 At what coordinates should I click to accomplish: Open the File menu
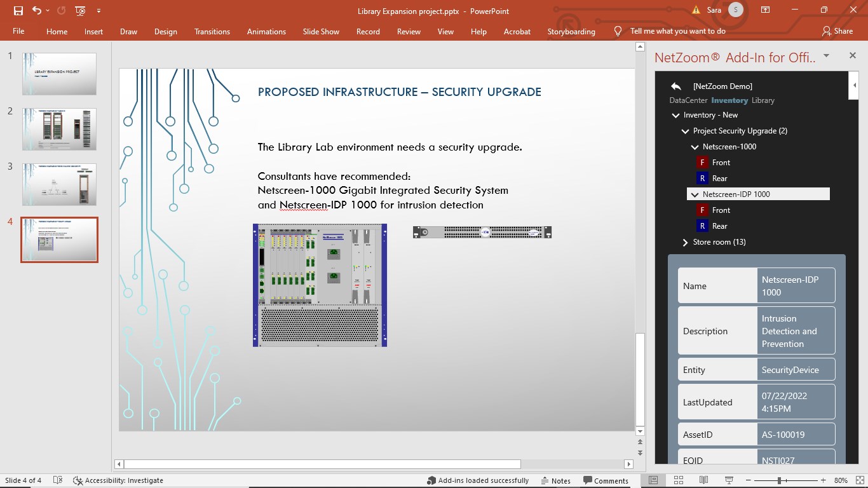[x=18, y=31]
